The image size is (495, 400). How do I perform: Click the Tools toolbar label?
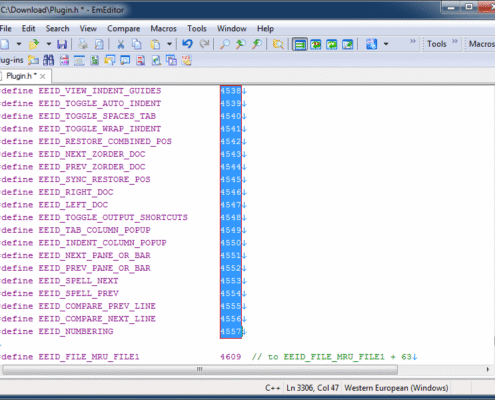coord(437,44)
